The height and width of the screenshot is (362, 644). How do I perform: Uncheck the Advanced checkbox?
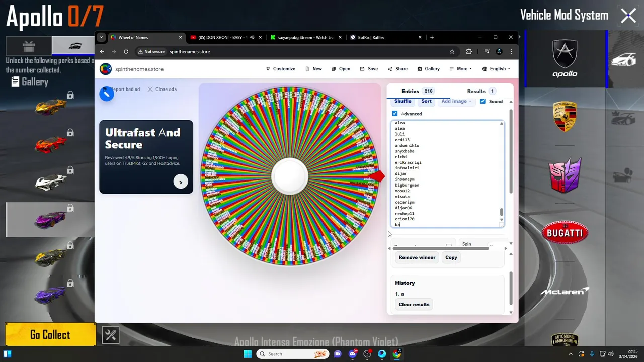pyautogui.click(x=394, y=114)
